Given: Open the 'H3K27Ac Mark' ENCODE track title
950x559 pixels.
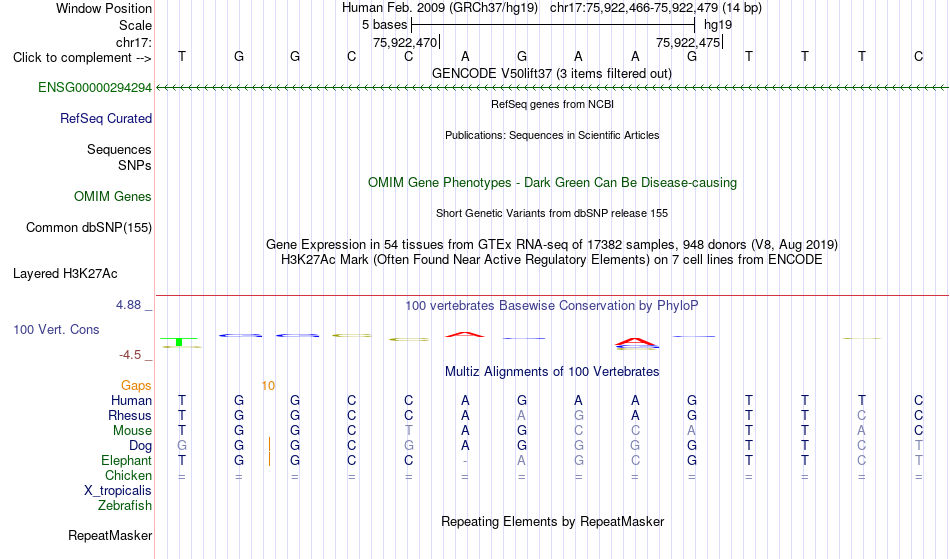Looking at the screenshot, I should [552, 260].
